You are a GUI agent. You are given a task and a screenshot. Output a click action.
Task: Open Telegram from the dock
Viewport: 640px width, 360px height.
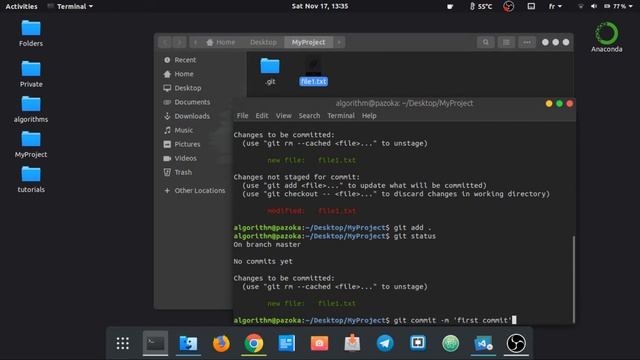click(x=384, y=343)
